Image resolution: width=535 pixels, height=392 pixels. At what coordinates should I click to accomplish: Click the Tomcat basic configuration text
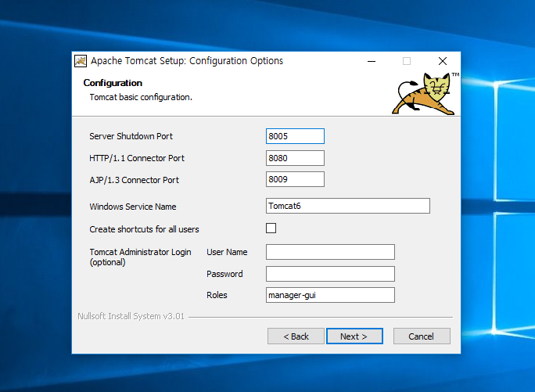coord(141,97)
